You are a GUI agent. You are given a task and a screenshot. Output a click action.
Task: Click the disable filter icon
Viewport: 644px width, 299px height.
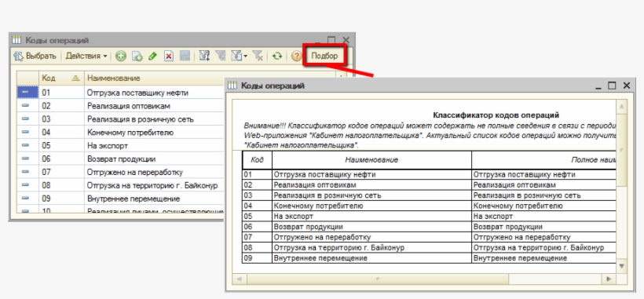[258, 57]
